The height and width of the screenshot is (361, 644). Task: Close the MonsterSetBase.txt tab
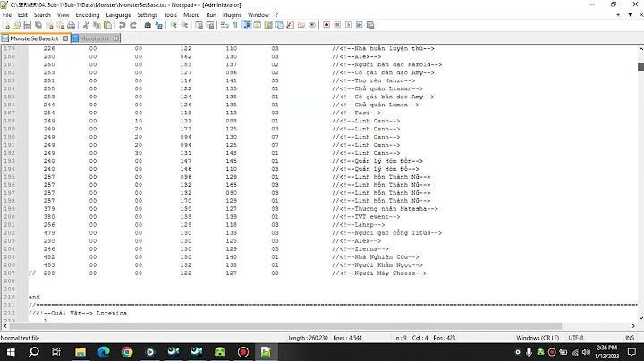[65, 38]
